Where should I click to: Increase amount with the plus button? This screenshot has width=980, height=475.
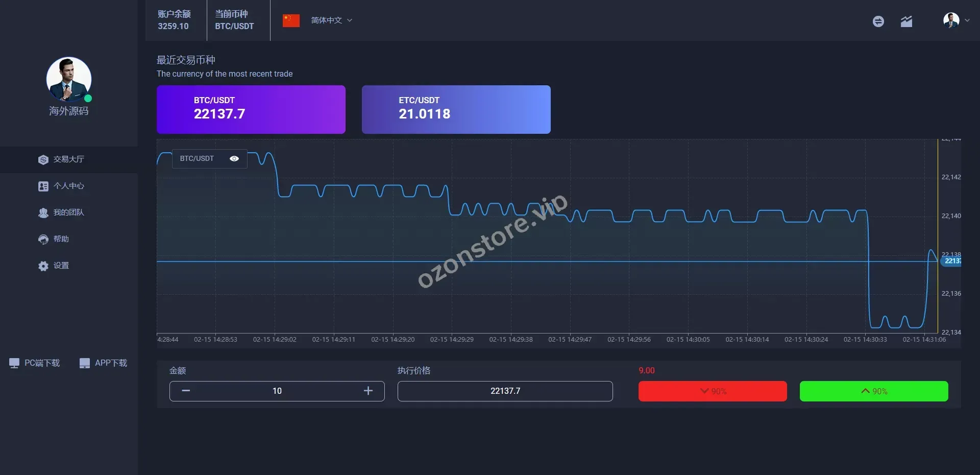(368, 391)
